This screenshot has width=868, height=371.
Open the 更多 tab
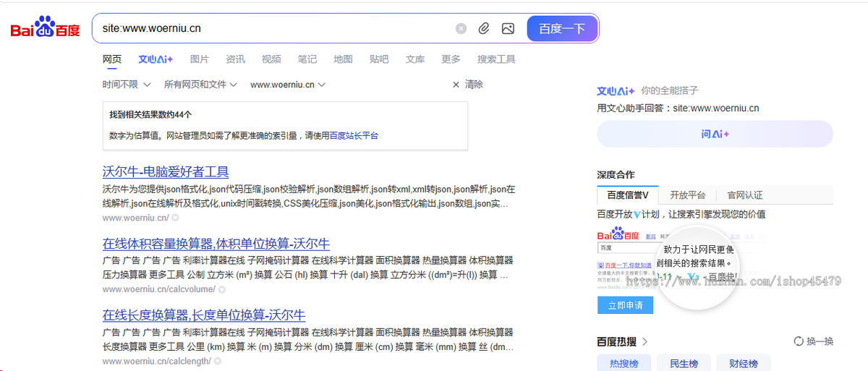coord(451,59)
